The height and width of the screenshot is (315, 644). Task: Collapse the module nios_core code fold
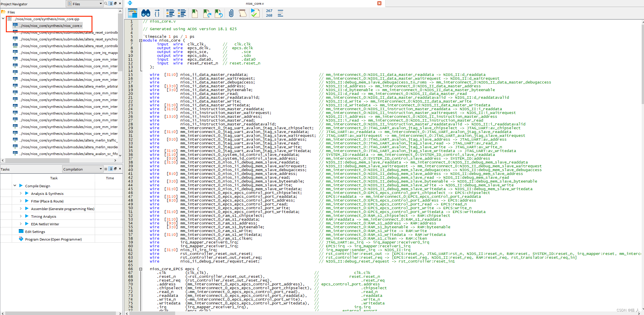click(x=141, y=40)
